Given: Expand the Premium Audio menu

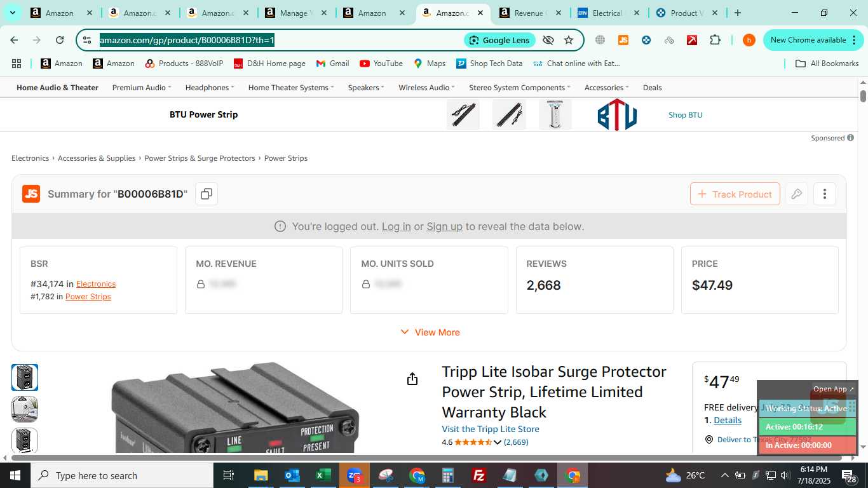Looking at the screenshot, I should [x=142, y=88].
